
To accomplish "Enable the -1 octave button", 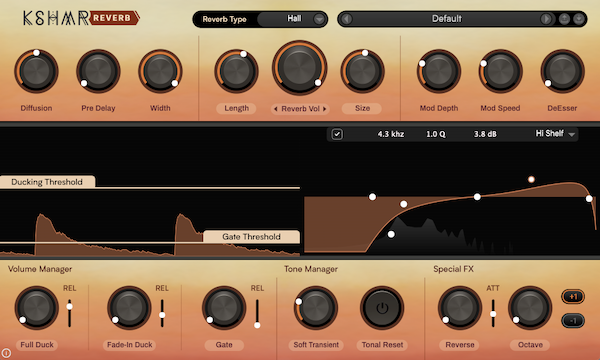I will point(573,321).
